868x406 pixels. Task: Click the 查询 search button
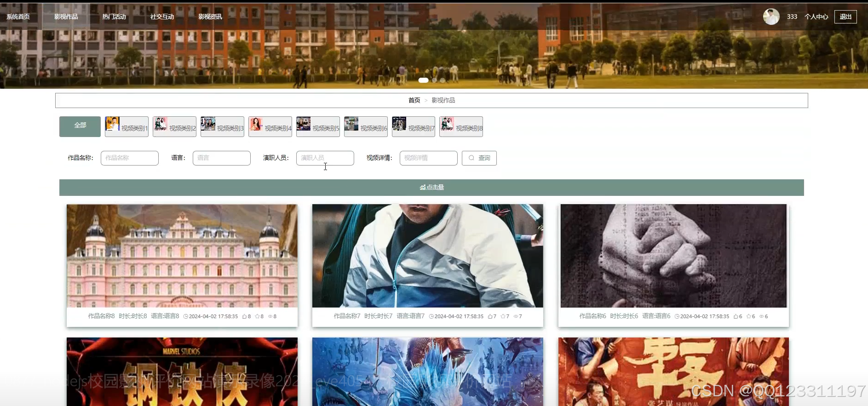(x=479, y=158)
